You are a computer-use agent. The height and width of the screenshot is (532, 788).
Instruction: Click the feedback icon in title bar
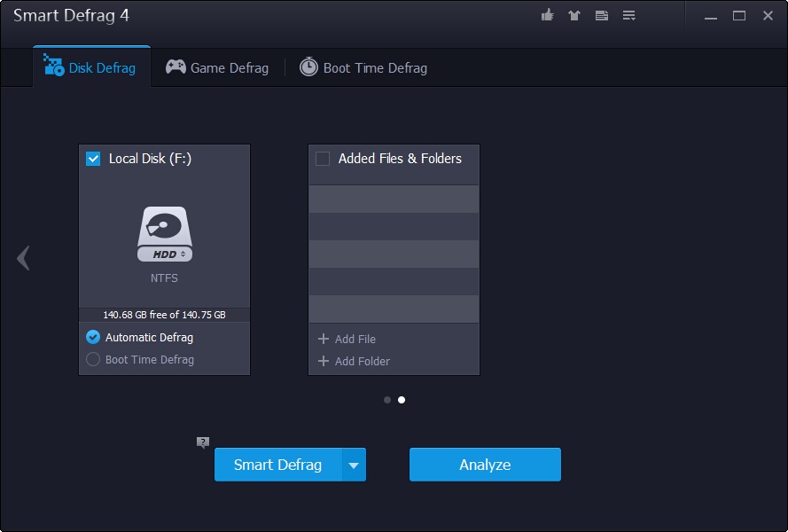602,15
